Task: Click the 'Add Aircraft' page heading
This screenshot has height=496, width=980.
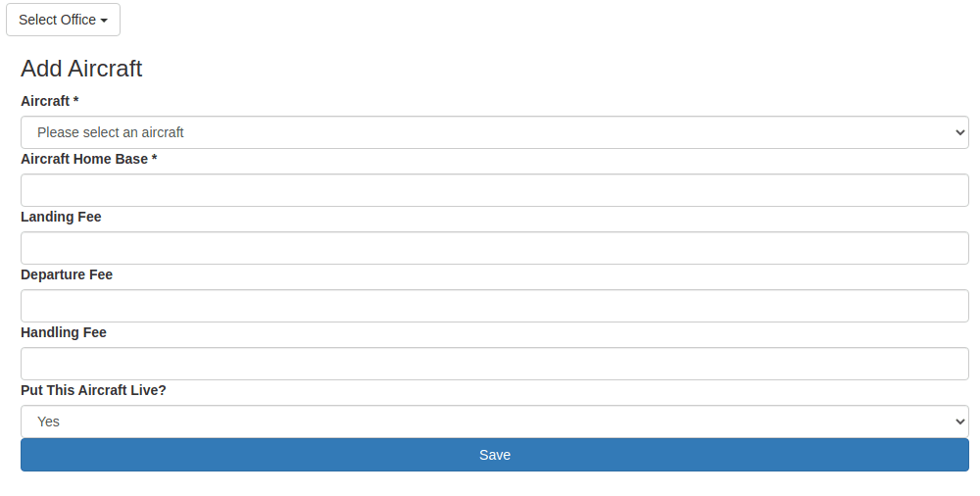Action: pos(81,69)
